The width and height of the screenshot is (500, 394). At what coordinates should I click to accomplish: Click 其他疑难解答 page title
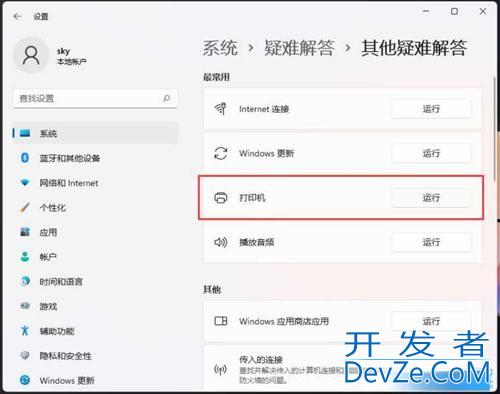tap(414, 48)
